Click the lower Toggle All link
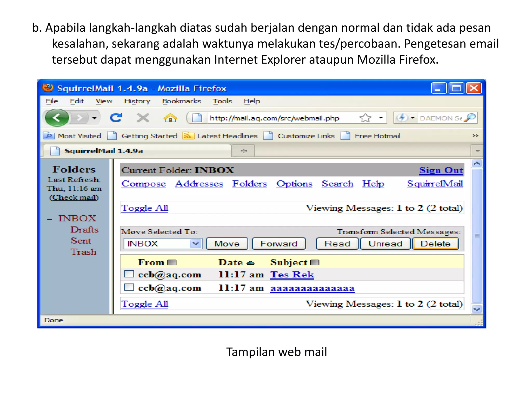 coord(145,304)
